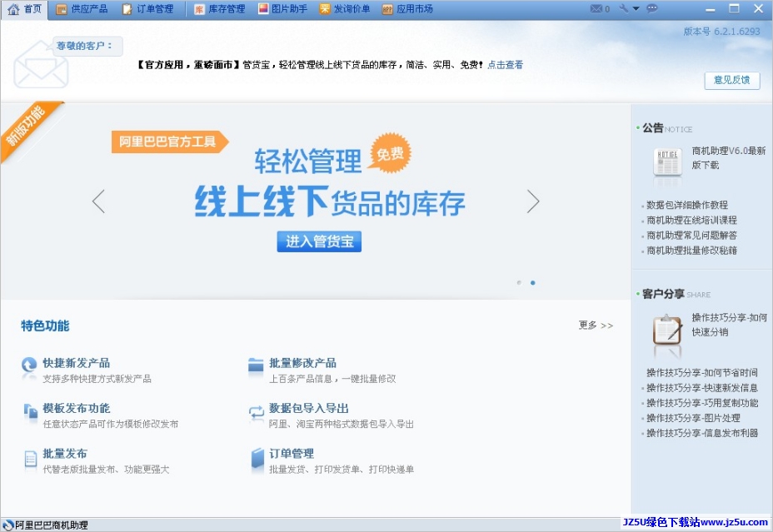
Task: Open the 批量修改产品 feature title
Action: 302,363
